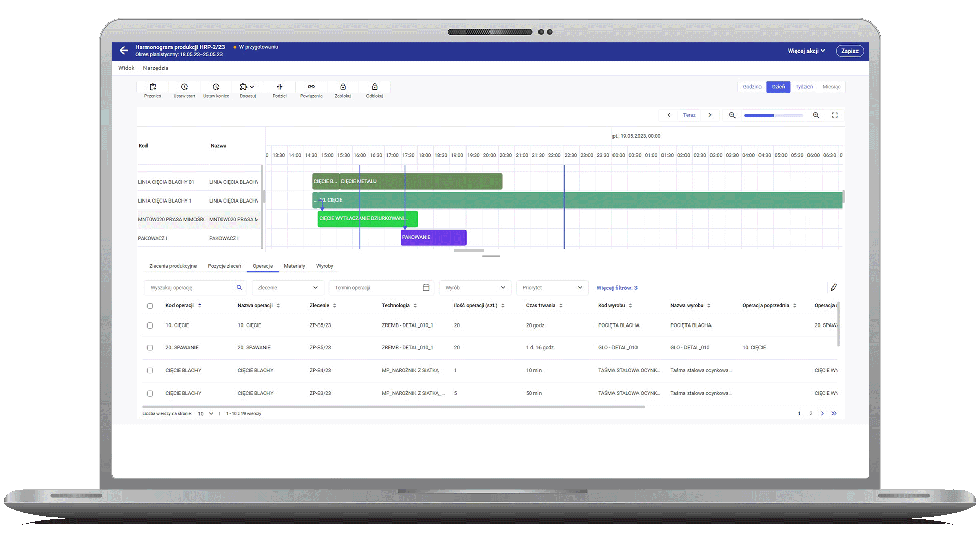Screen dimensions: 980x551
Task: Click the Zablokuj lock icon
Action: click(x=343, y=87)
